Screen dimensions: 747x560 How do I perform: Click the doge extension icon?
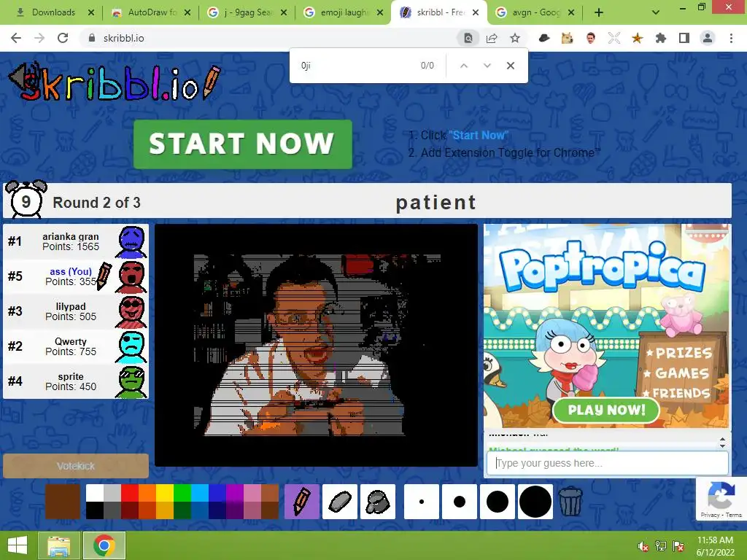point(567,38)
